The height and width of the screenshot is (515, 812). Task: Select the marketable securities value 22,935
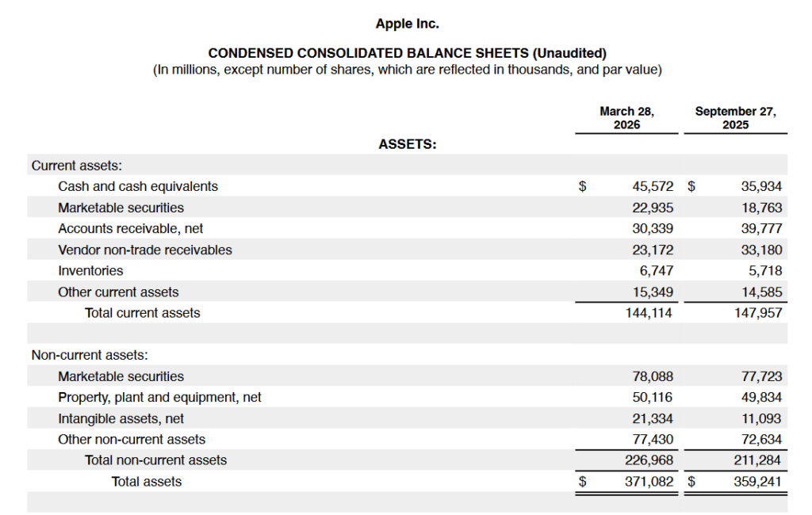(x=653, y=208)
